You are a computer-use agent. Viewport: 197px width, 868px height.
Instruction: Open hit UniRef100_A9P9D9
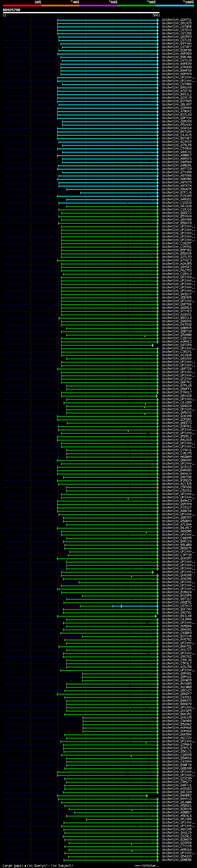(x=176, y=54)
